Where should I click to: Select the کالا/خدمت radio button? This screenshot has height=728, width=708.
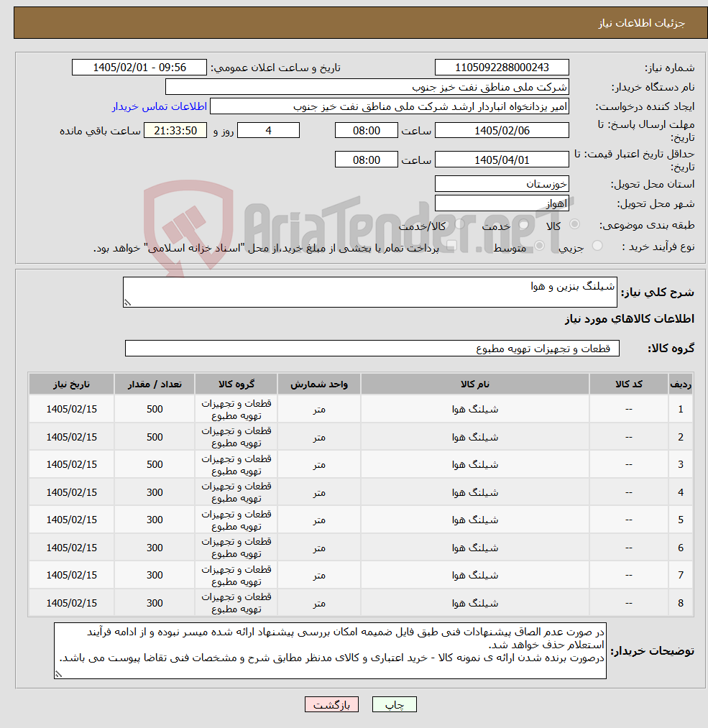[x=460, y=224]
